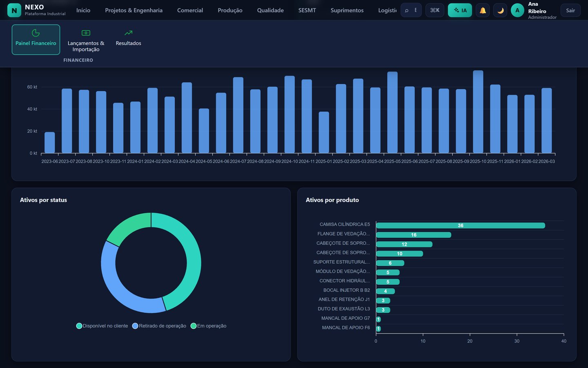This screenshot has width=588, height=368.
Task: Click the "DUTO DE EXAUSTÃO L3" label
Action: [344, 309]
